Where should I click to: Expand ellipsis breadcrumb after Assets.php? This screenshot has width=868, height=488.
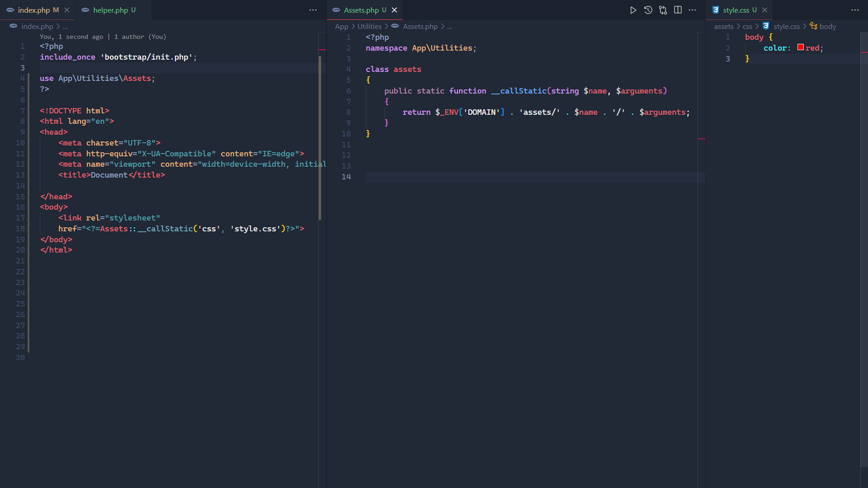pyautogui.click(x=449, y=27)
